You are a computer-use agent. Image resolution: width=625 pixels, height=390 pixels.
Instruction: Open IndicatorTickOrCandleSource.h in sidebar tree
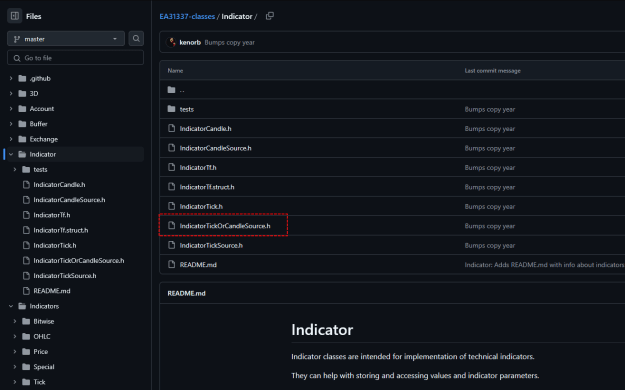79,260
